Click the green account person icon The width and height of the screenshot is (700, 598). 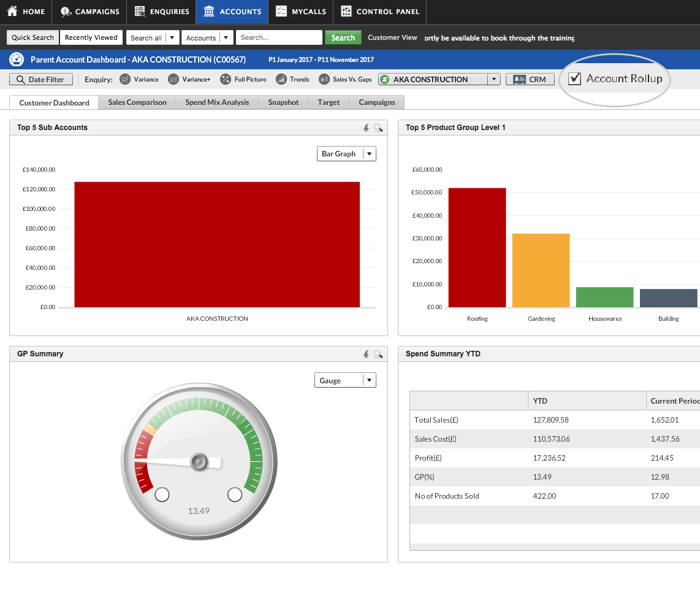click(x=384, y=79)
